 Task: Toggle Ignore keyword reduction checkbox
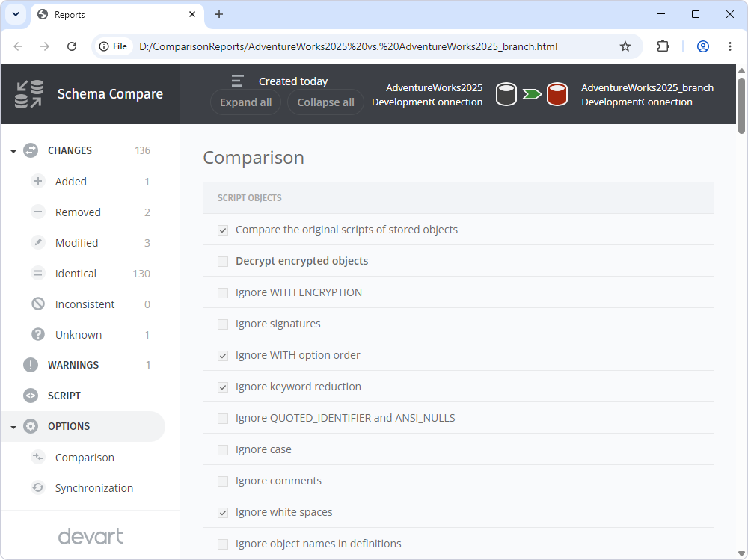pos(223,387)
